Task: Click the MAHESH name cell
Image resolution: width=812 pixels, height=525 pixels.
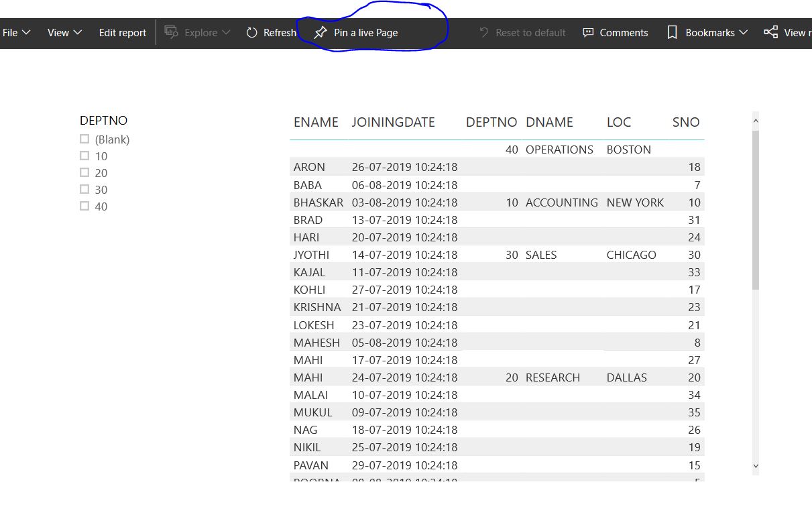Action: click(x=316, y=343)
